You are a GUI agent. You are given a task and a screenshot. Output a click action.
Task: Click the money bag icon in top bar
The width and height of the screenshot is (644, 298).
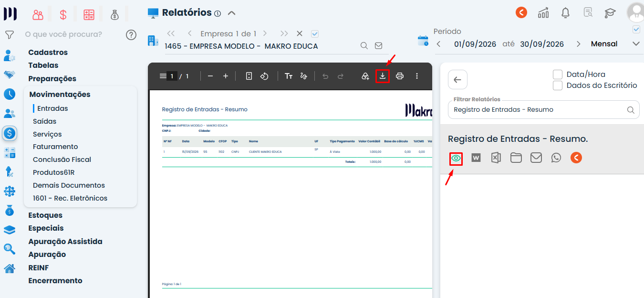tap(114, 15)
